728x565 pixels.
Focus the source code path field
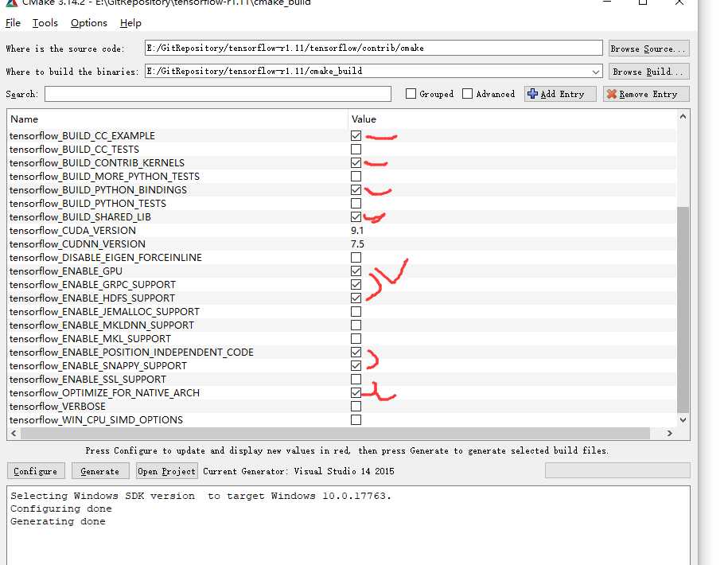373,48
